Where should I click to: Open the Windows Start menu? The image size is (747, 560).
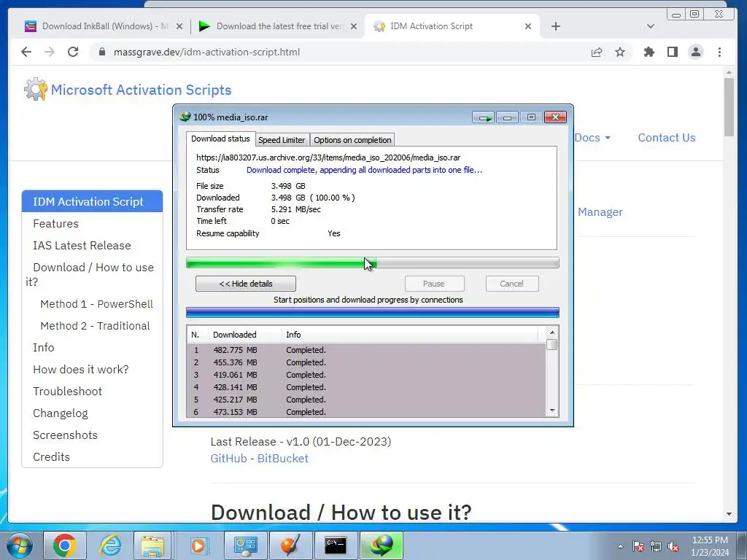click(x=20, y=545)
